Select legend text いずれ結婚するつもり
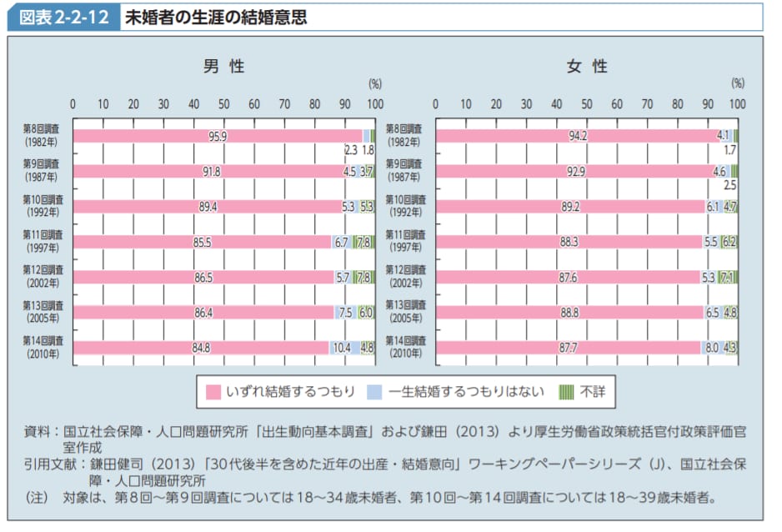The width and height of the screenshot is (782, 532). [x=290, y=392]
